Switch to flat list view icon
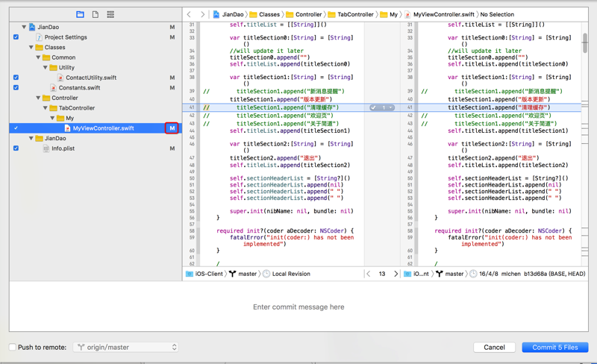The width and height of the screenshot is (597, 364). tap(110, 14)
